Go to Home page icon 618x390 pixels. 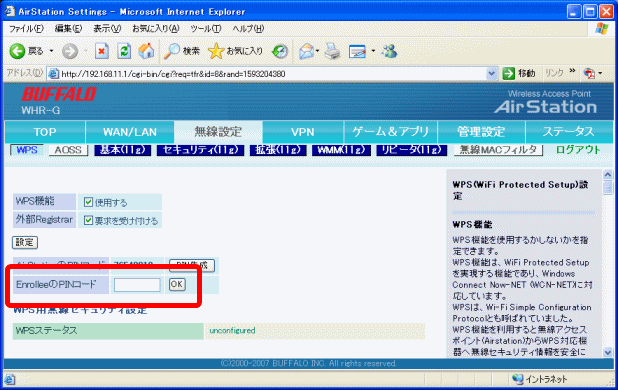click(x=146, y=51)
